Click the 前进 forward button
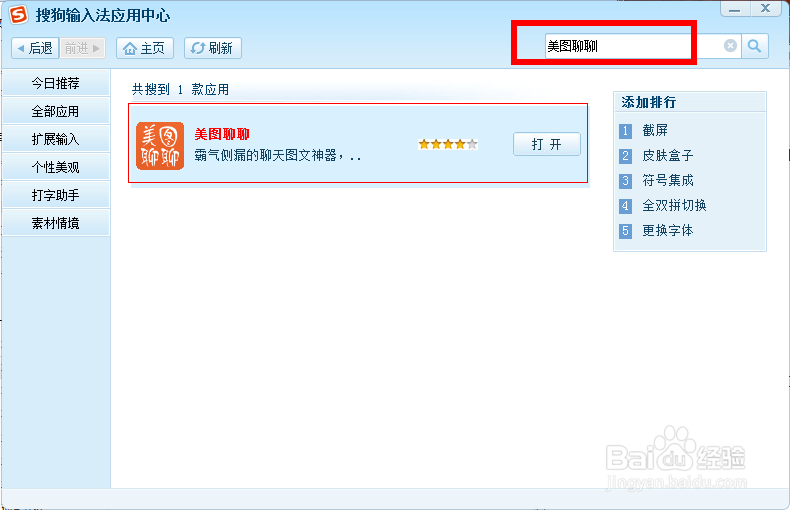Image resolution: width=790 pixels, height=510 pixels. coord(83,48)
